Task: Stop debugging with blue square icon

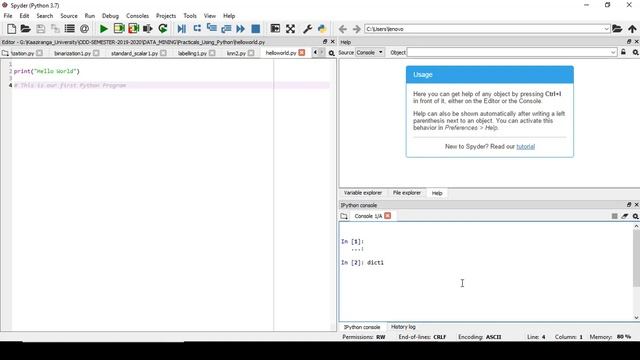Action: pos(256,29)
